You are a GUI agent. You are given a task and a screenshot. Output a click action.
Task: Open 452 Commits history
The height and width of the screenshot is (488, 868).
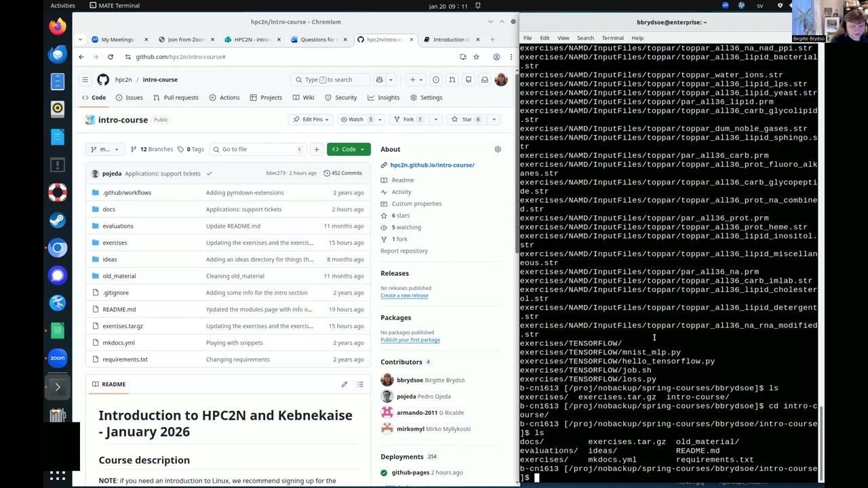[x=342, y=174]
